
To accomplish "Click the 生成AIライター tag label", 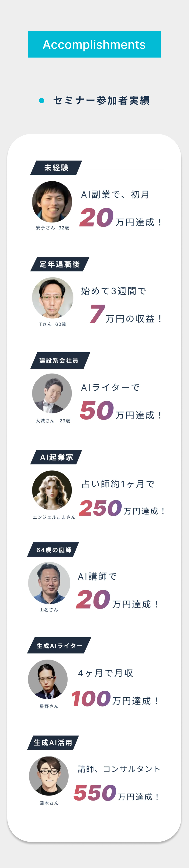I will tap(59, 646).
